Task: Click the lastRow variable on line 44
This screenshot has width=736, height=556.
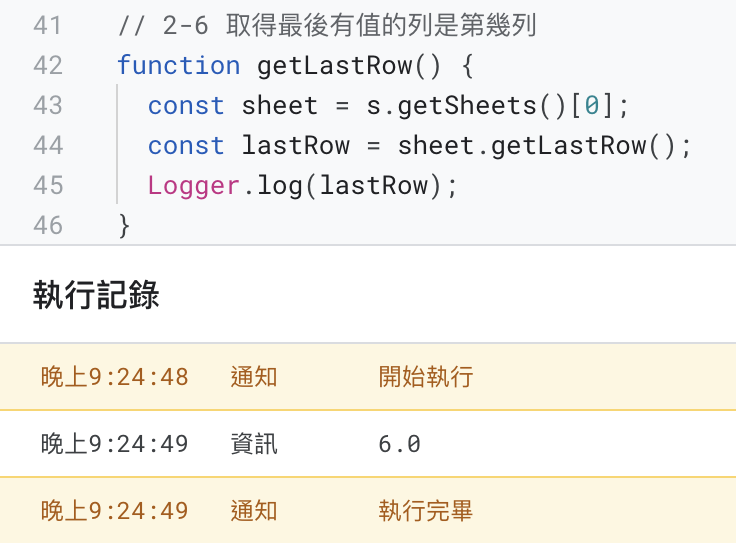Action: tap(296, 145)
